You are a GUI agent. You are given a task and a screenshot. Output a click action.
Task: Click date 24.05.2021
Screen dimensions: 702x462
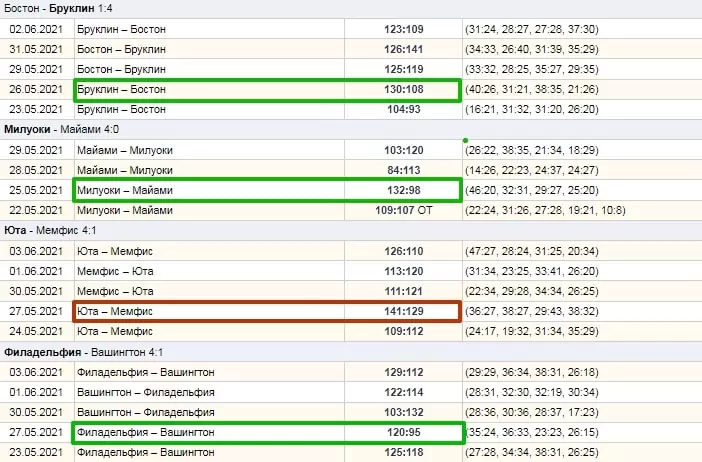(36, 331)
